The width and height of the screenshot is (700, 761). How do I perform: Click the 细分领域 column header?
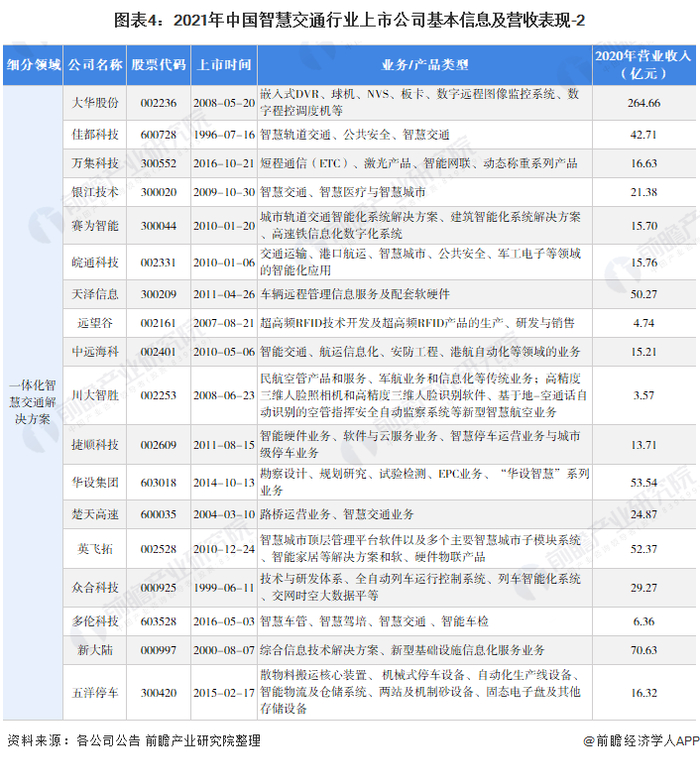tap(33, 65)
